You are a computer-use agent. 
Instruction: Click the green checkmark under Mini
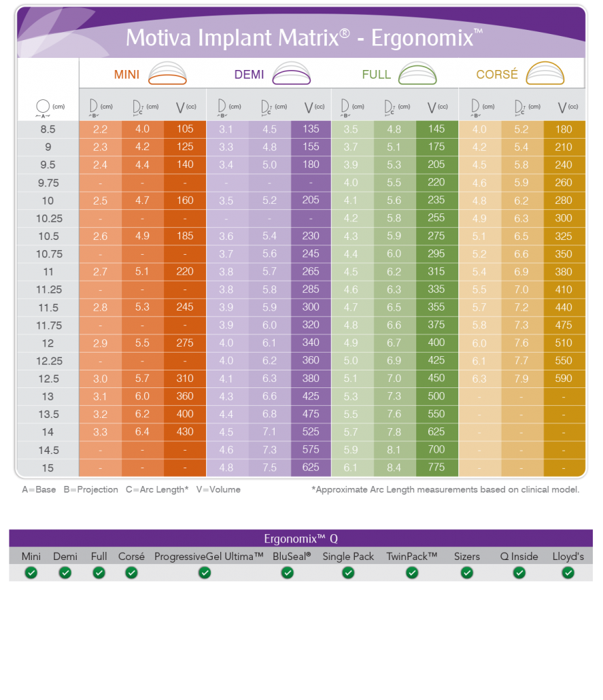click(31, 573)
